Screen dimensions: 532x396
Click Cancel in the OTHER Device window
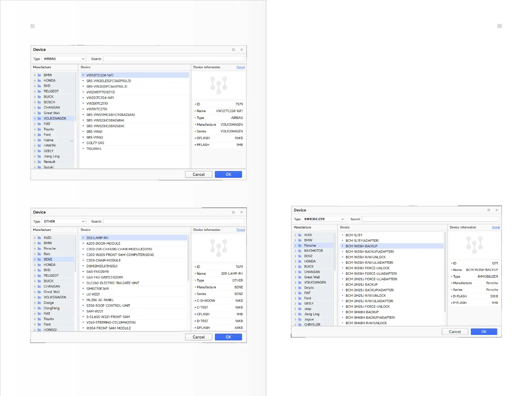[x=199, y=337]
